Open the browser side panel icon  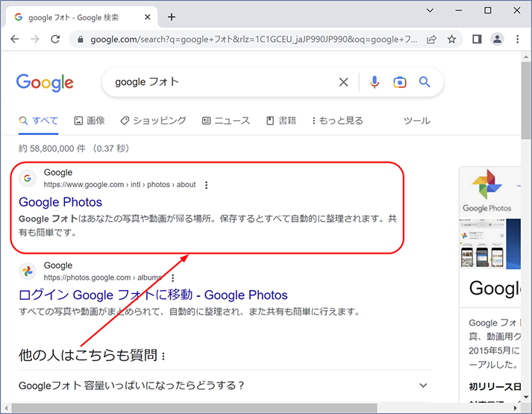pos(477,40)
